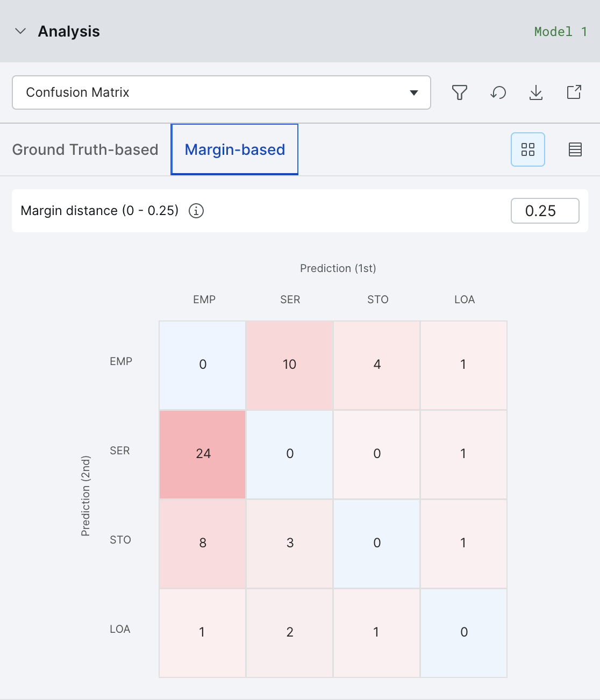Screen dimensions: 600x700
Task: Switch to Ground Truth-based tab
Action: click(85, 149)
